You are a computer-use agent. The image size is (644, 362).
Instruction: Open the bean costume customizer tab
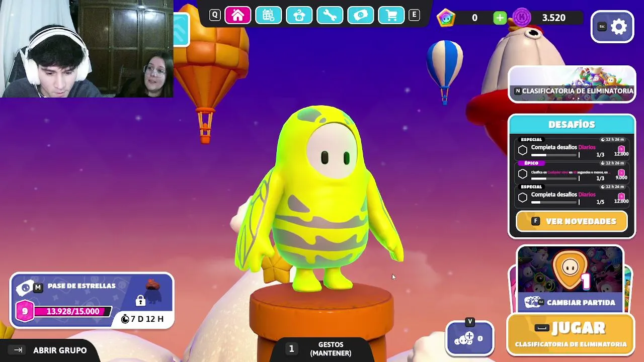coord(299,16)
